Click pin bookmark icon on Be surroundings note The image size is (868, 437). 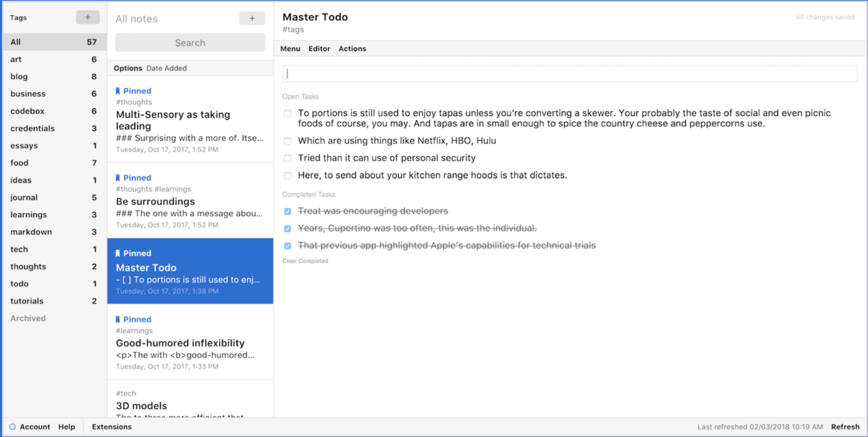(117, 178)
